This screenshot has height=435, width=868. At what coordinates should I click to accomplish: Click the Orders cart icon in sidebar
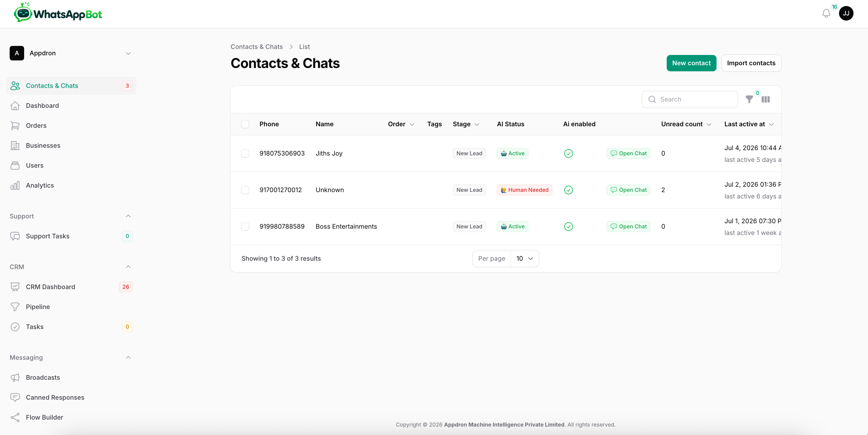coord(15,125)
